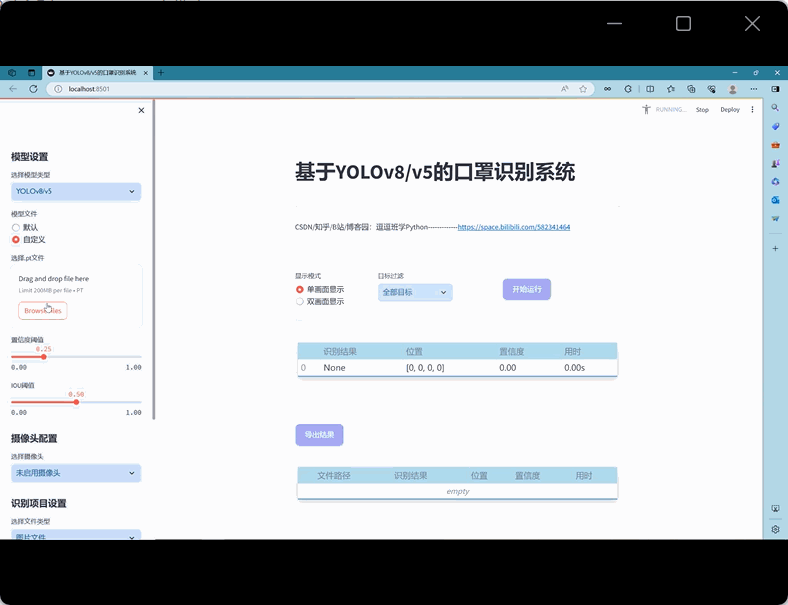Viewport: 788px width, 605px height.
Task: Open Edge sidebar settings gear
Action: point(775,529)
